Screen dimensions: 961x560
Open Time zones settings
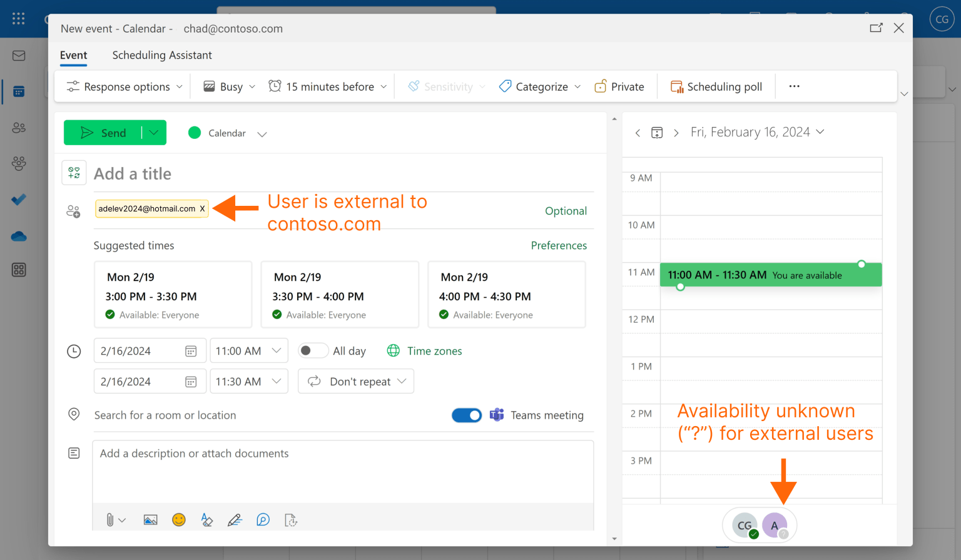tap(425, 351)
